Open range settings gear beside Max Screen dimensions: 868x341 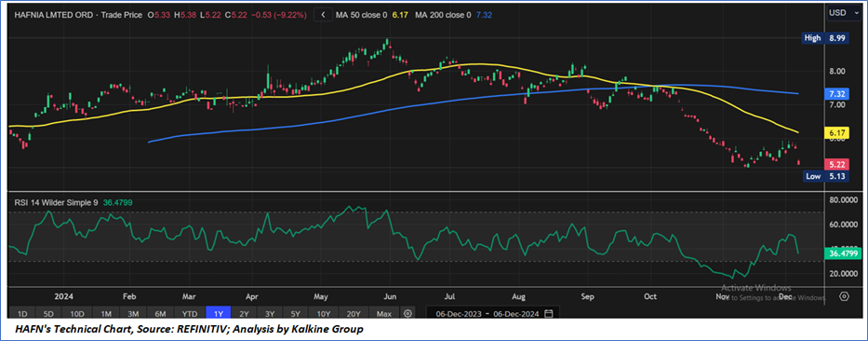408,314
